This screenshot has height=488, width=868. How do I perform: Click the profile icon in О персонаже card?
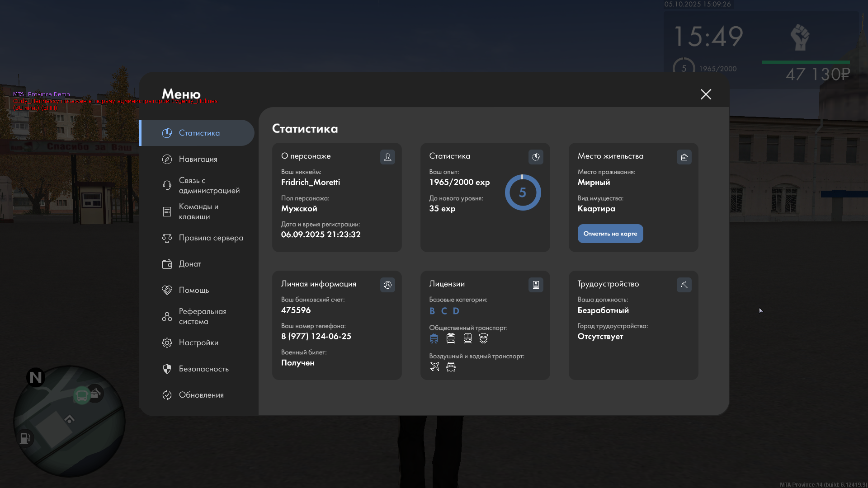(387, 157)
